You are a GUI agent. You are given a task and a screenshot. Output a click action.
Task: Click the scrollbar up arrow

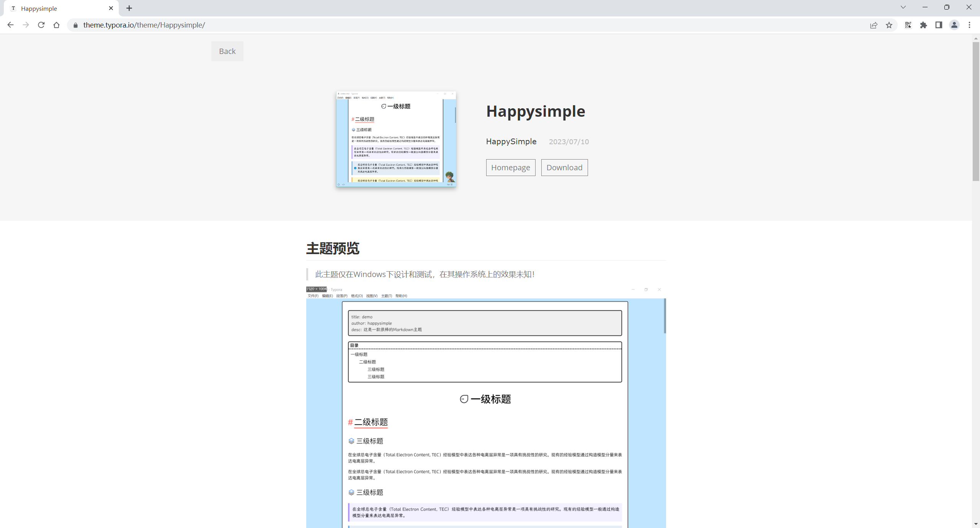click(976, 38)
